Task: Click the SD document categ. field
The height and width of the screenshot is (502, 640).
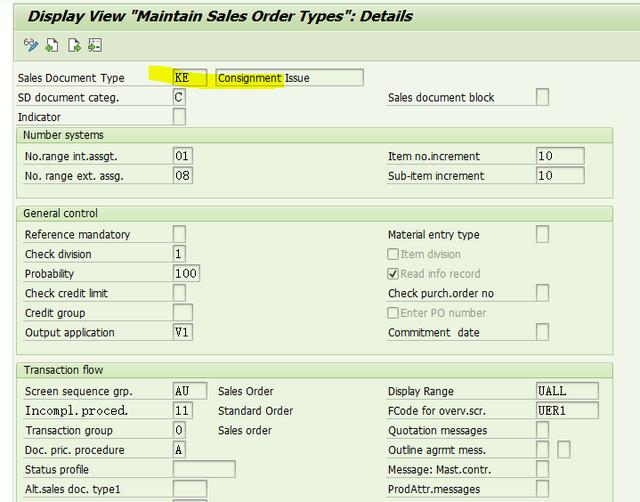Action: [179, 98]
